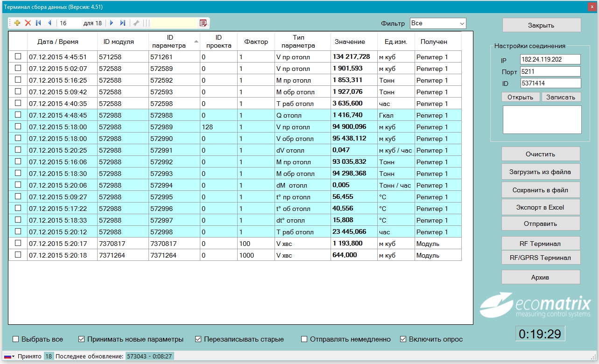Click the red edit-list icon in toolbar
Screen dimensions: 599x364
click(x=203, y=23)
